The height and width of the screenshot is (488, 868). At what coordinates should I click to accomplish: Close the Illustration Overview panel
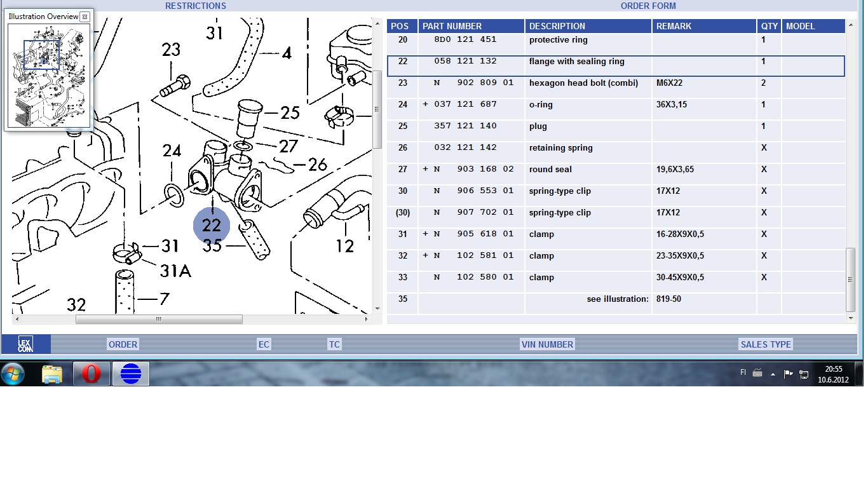pyautogui.click(x=85, y=17)
